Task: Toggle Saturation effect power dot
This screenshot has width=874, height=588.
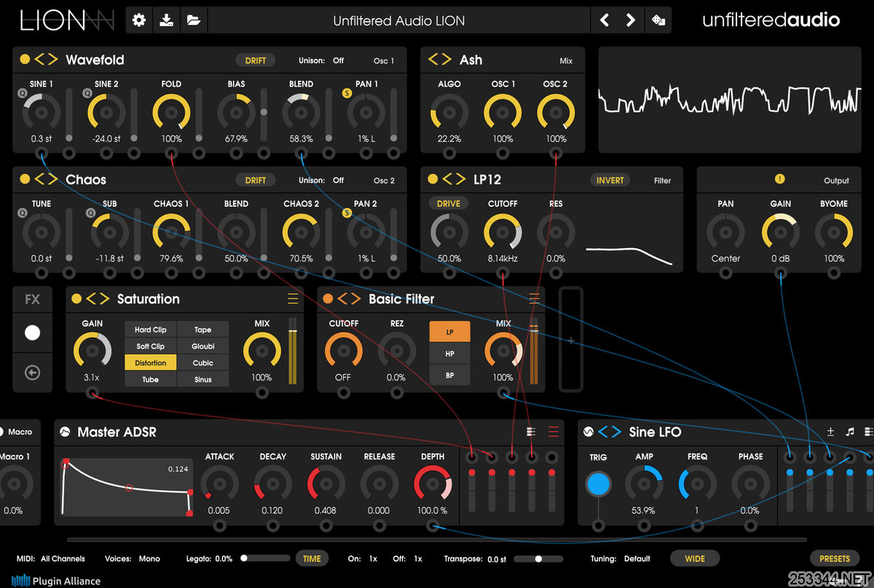Action: (76, 299)
